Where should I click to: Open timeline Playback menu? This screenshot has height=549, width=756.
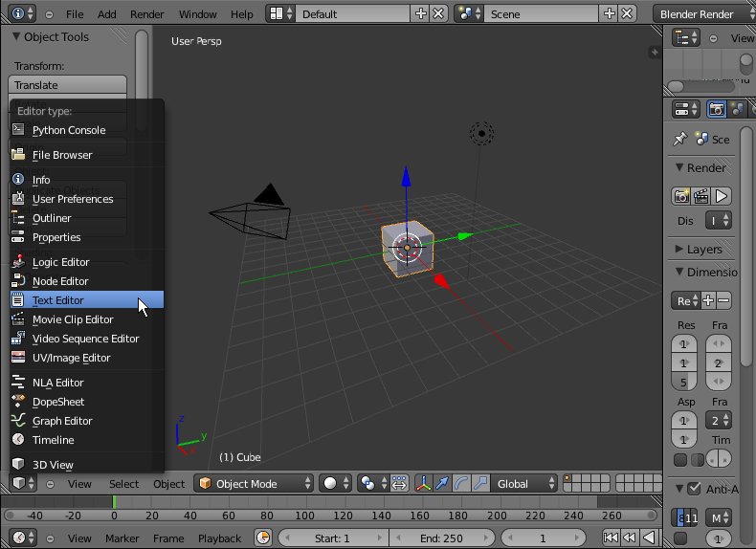219,538
